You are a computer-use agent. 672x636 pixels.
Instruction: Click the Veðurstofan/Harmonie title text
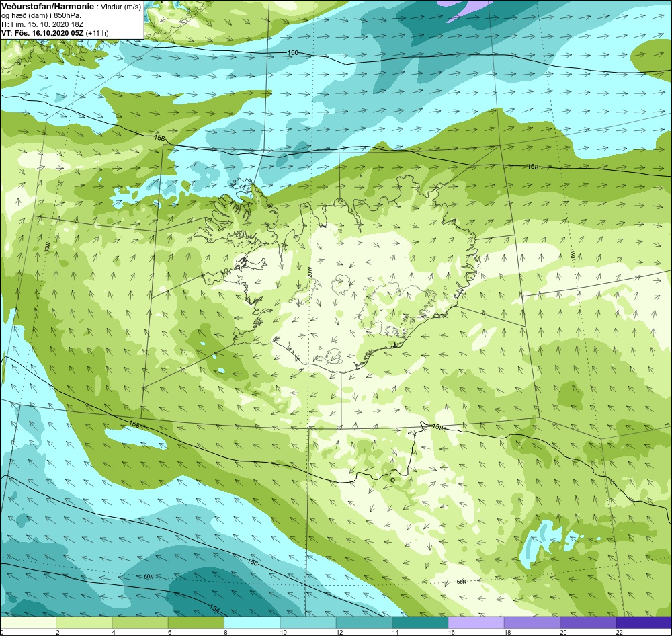pyautogui.click(x=47, y=7)
